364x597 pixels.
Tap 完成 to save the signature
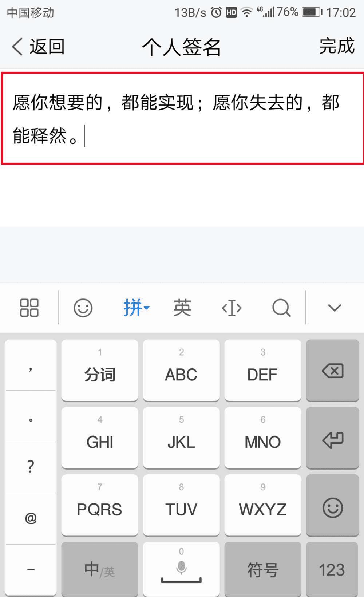pos(337,46)
